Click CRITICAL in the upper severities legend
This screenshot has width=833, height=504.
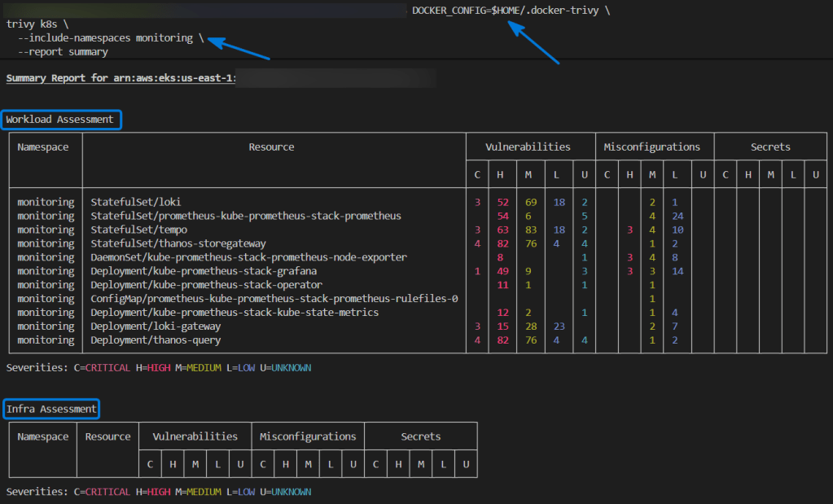point(107,368)
